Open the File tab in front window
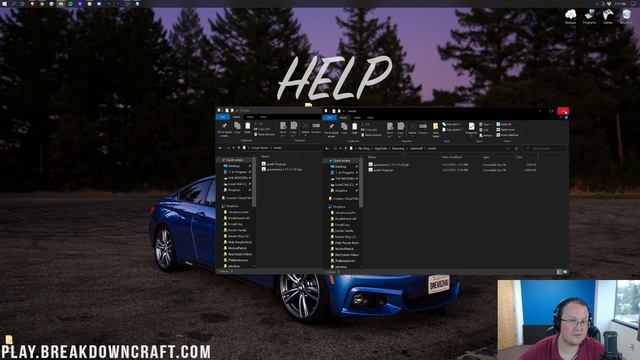640x360 pixels. pos(329,118)
